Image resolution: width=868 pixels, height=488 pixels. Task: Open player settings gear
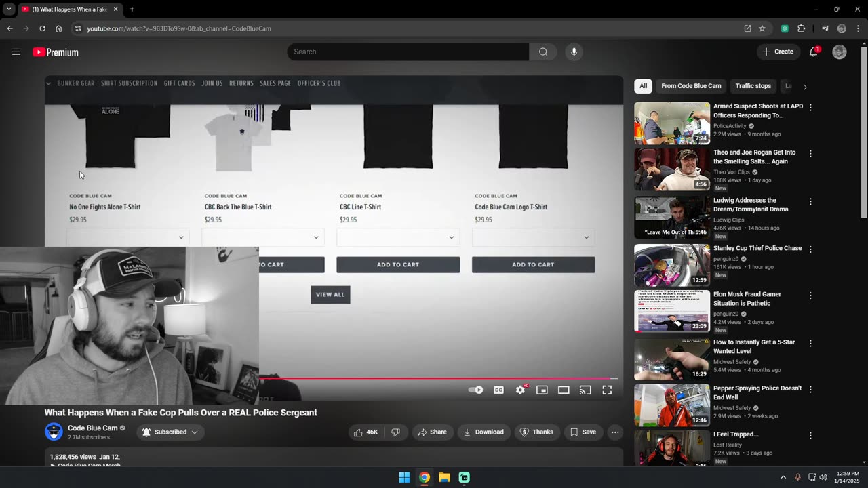520,390
